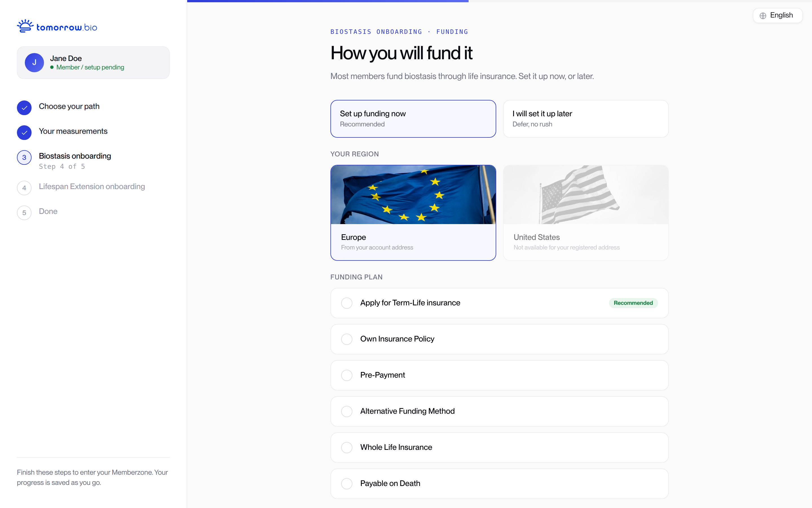Click the 'BIOSTASIS ONBOARDING · FUNDING' breadcrumb
This screenshot has height=508, width=812.
(399, 32)
